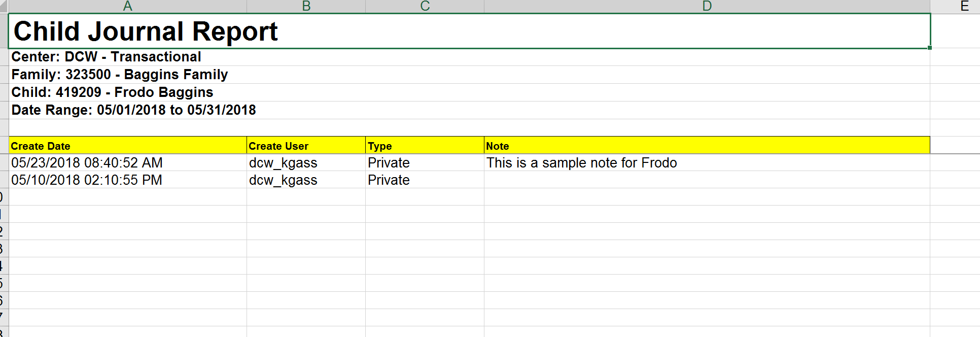
Task: Click the Private cell in the 05/10/2018 row
Action: click(389, 180)
